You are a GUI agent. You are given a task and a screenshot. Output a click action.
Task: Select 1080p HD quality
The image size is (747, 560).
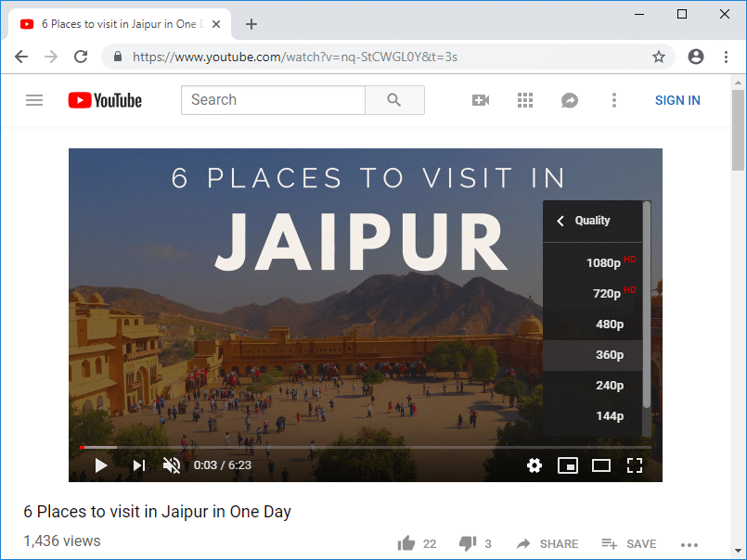(603, 262)
